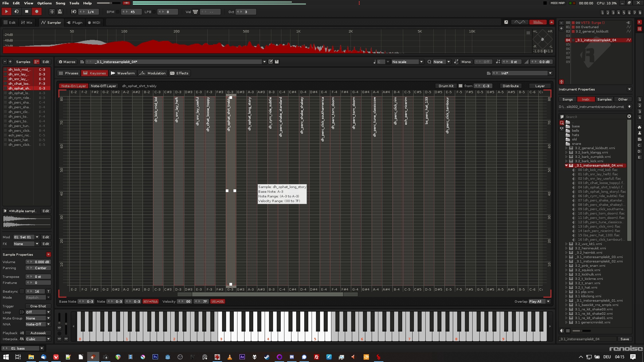Enable the Beatsync checkbox

point(22,291)
